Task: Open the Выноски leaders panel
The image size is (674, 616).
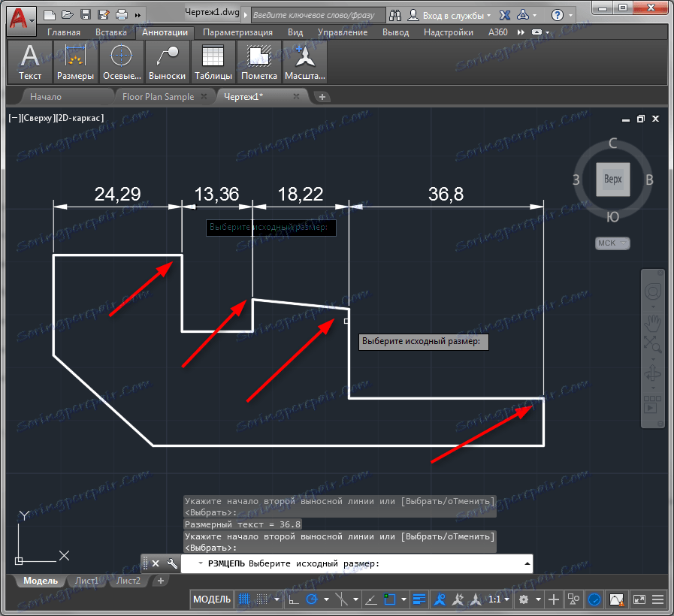Action: click(x=168, y=62)
